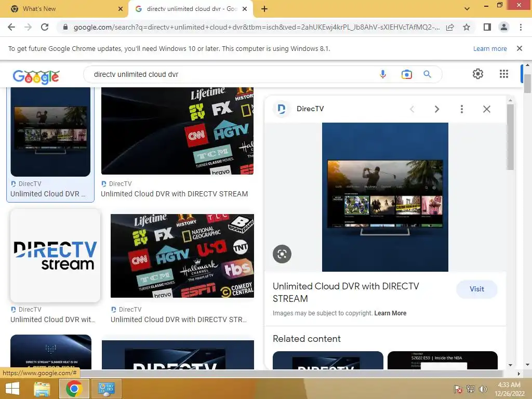Open Action Center flag icon
The height and width of the screenshot is (399, 532).
458,389
